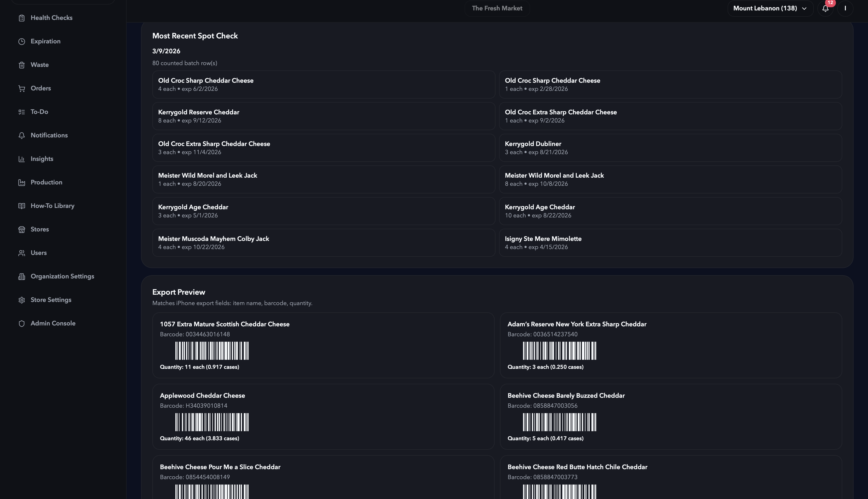
Task: Click 'Barcode: H34039010814' text
Action: coord(193,406)
